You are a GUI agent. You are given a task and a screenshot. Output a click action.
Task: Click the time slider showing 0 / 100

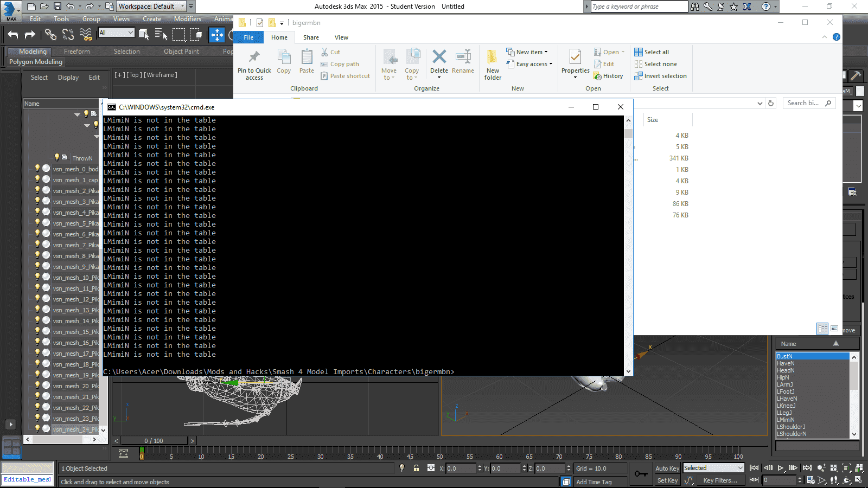tap(154, 441)
